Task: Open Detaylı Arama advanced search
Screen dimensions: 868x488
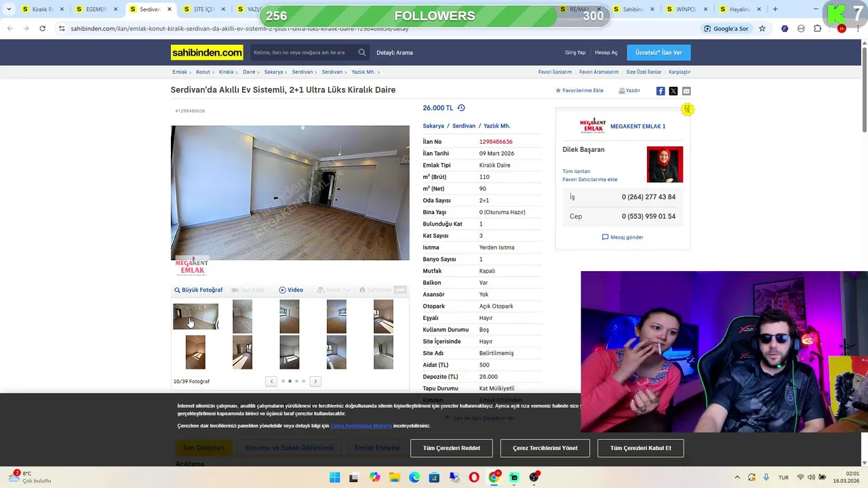Action: [x=395, y=52]
